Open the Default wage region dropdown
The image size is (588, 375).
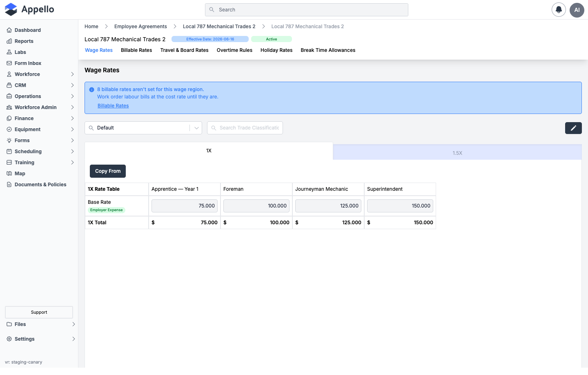(x=143, y=128)
